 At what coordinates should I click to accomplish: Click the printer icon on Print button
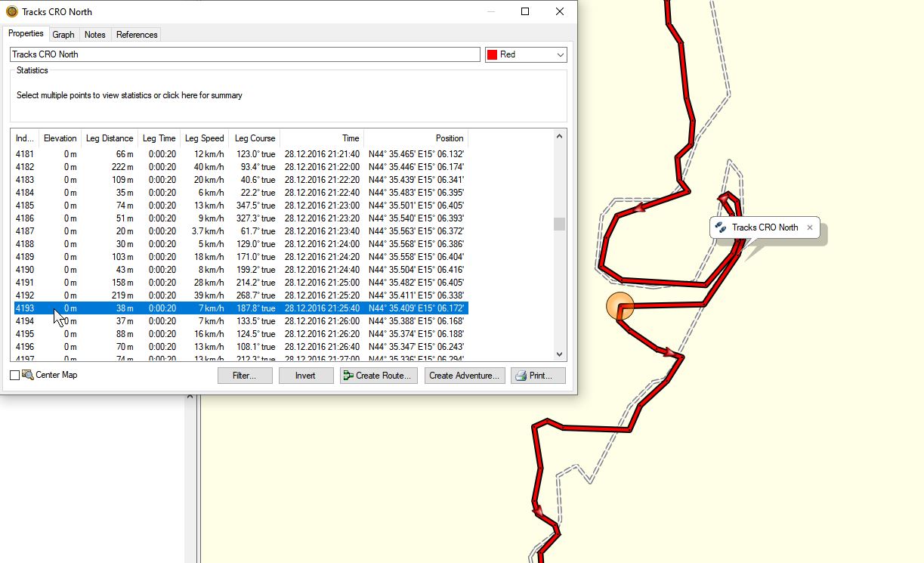point(520,376)
